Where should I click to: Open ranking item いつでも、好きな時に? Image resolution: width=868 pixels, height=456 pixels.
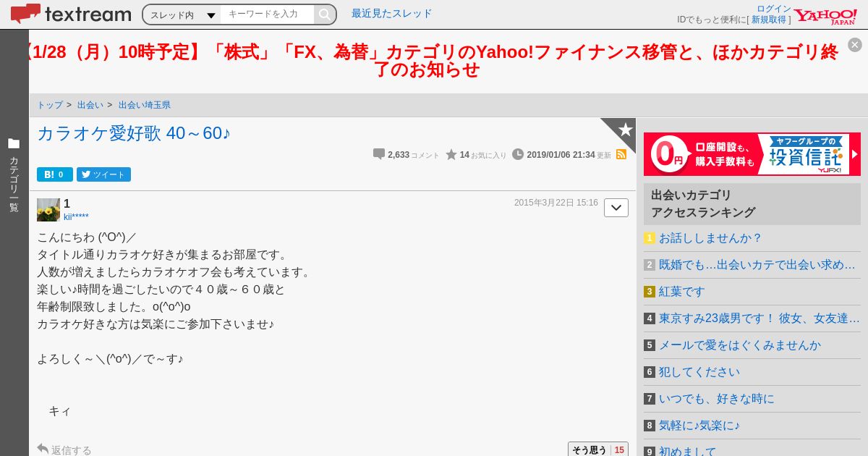717,399
